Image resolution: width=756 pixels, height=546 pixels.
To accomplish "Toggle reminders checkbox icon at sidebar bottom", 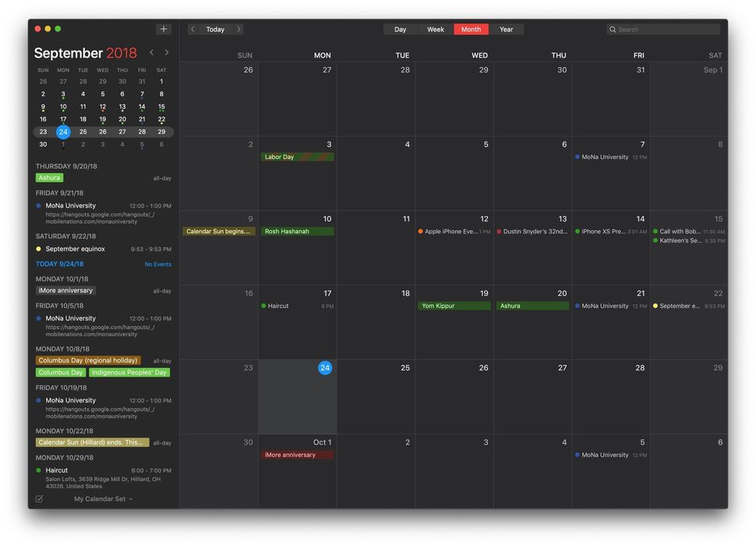I will (x=39, y=498).
